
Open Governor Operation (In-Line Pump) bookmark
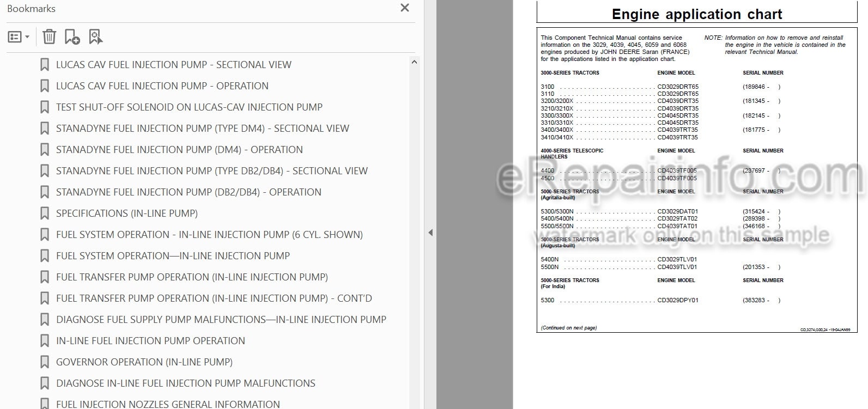(x=144, y=362)
